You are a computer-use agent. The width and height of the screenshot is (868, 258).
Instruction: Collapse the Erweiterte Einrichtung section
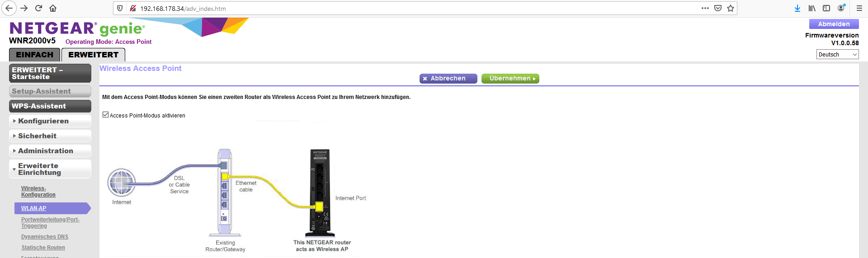click(50, 169)
